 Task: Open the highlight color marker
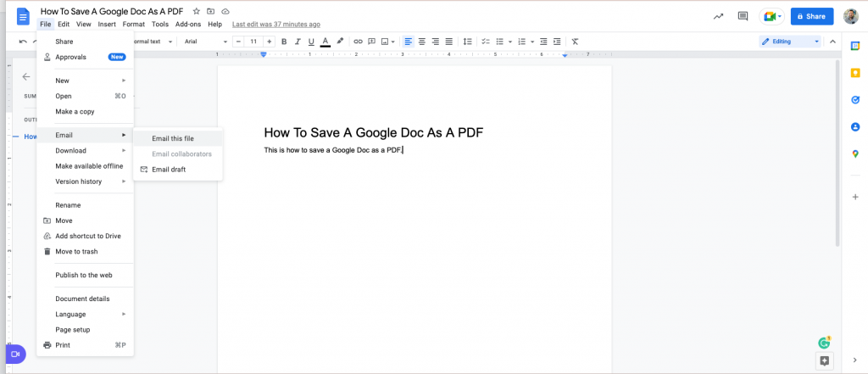pyautogui.click(x=341, y=42)
